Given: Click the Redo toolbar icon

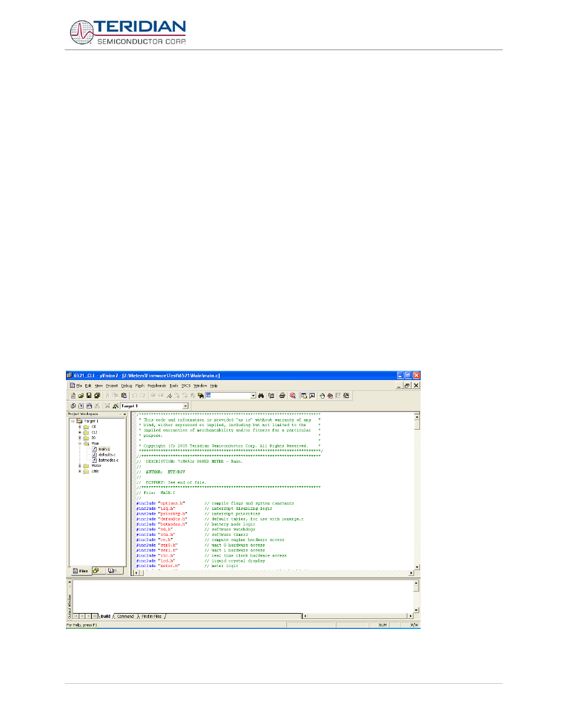Looking at the screenshot, I should tap(143, 396).
